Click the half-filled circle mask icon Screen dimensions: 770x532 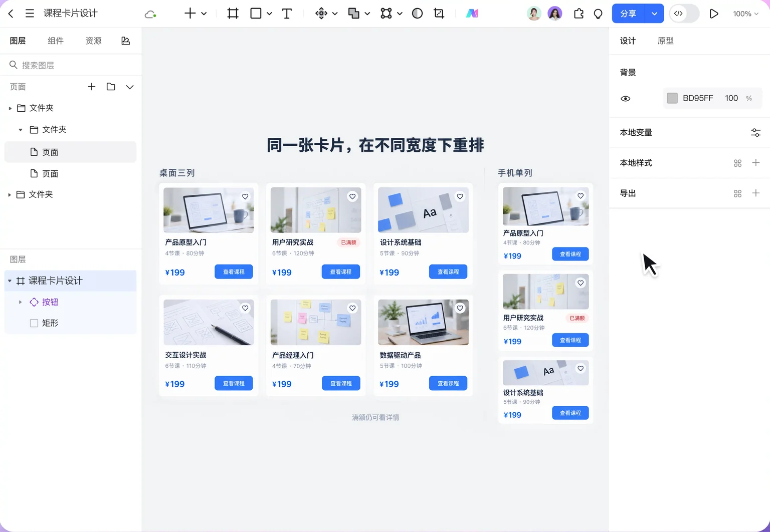[417, 14]
